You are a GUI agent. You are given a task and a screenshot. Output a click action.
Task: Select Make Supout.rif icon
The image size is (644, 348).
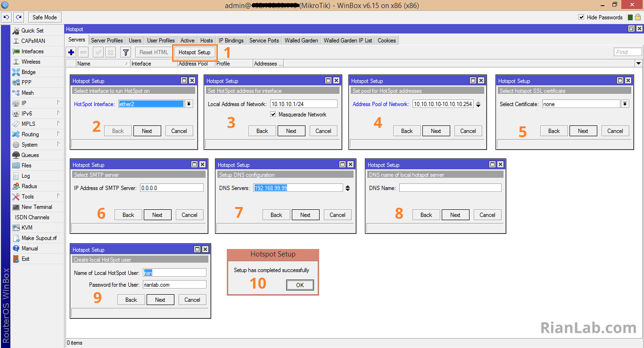pos(16,238)
